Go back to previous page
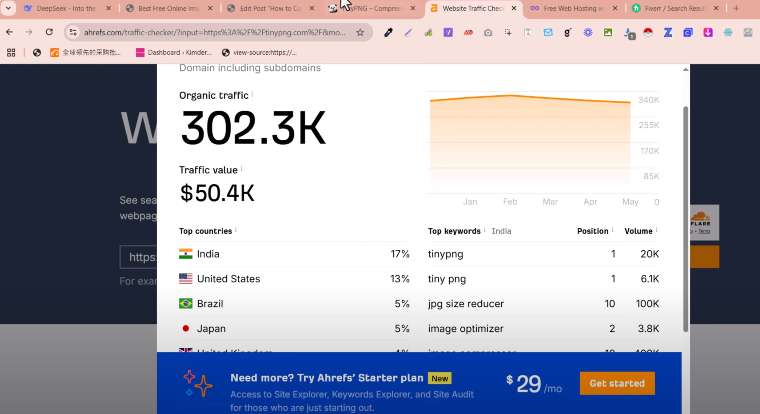 (x=10, y=32)
